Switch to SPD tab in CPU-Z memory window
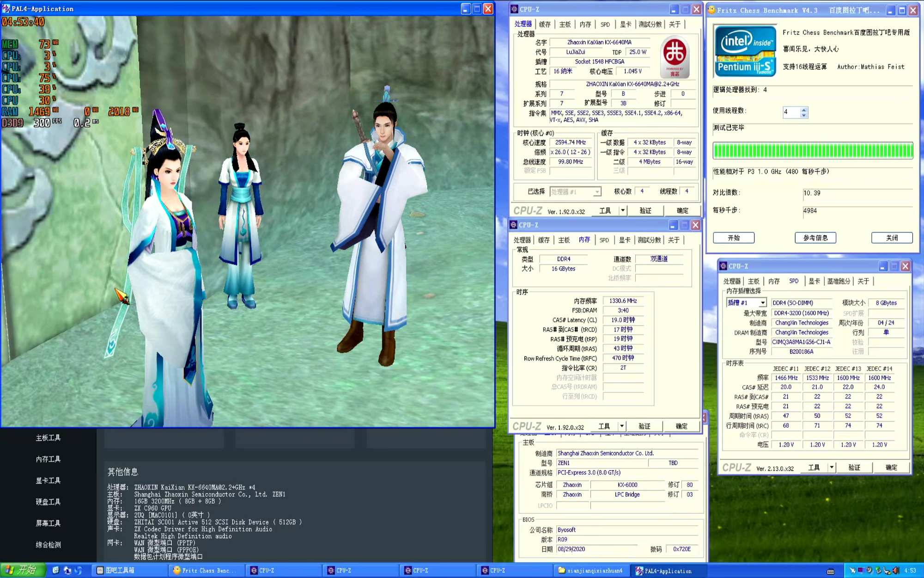The image size is (924, 578). coord(604,240)
